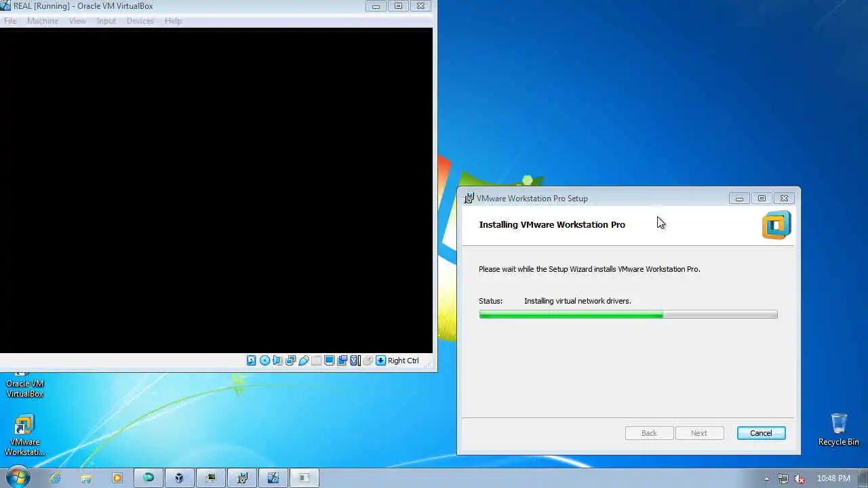This screenshot has width=868, height=488.
Task: Open the Oracle VM VirtualBox desktop shortcut
Action: coord(25,385)
